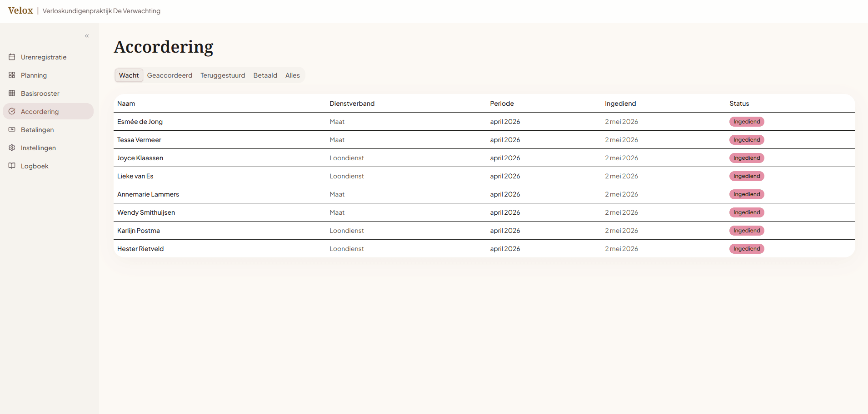Click the Urenregistratie calendar icon
The height and width of the screenshot is (414, 868).
click(x=12, y=57)
